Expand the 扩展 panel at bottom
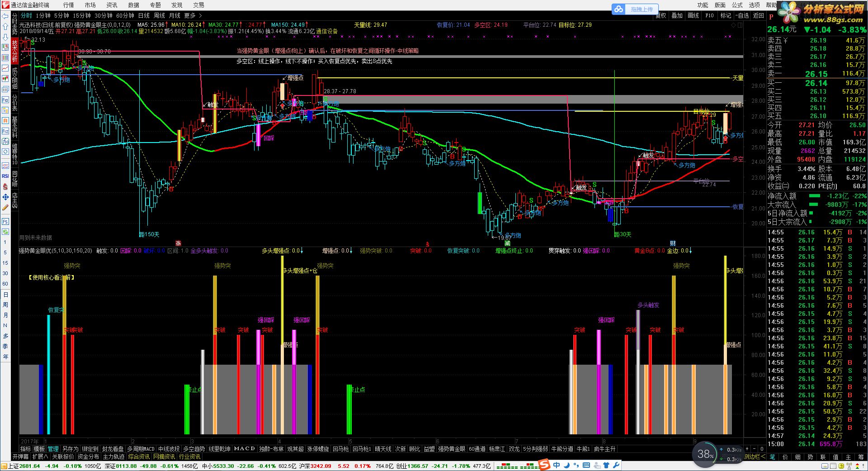This screenshot has height=471, width=868. tap(40, 457)
